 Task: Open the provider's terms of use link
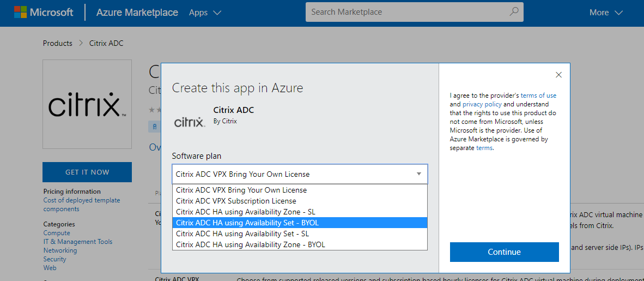pyautogui.click(x=538, y=95)
